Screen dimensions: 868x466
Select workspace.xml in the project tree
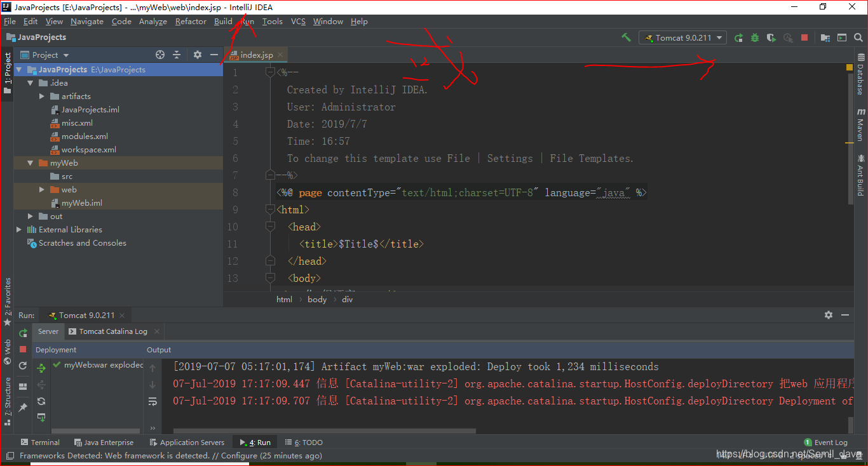89,150
